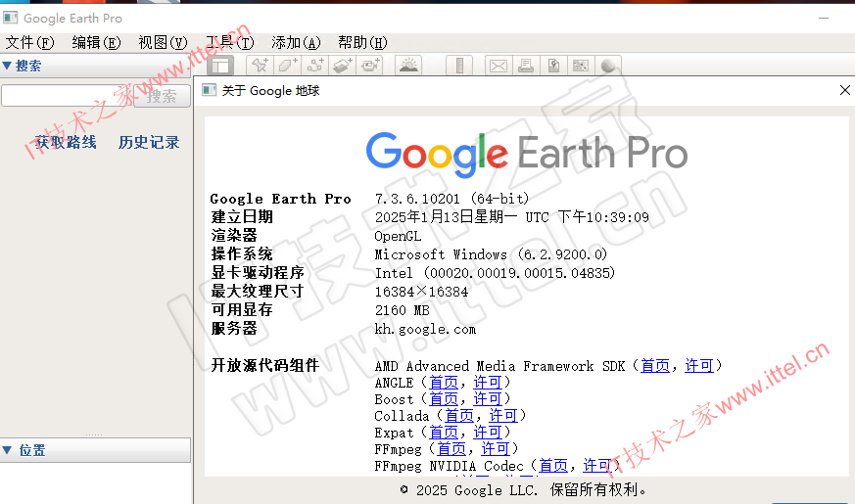The image size is (855, 504).
Task: Open the ANGLE 许可 link
Action: [488, 383]
